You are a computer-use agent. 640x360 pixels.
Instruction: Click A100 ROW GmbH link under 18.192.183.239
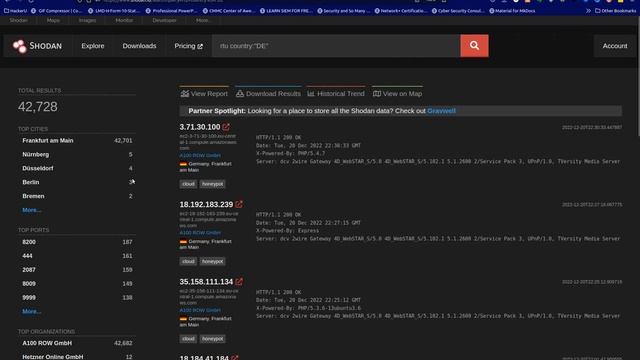point(200,233)
